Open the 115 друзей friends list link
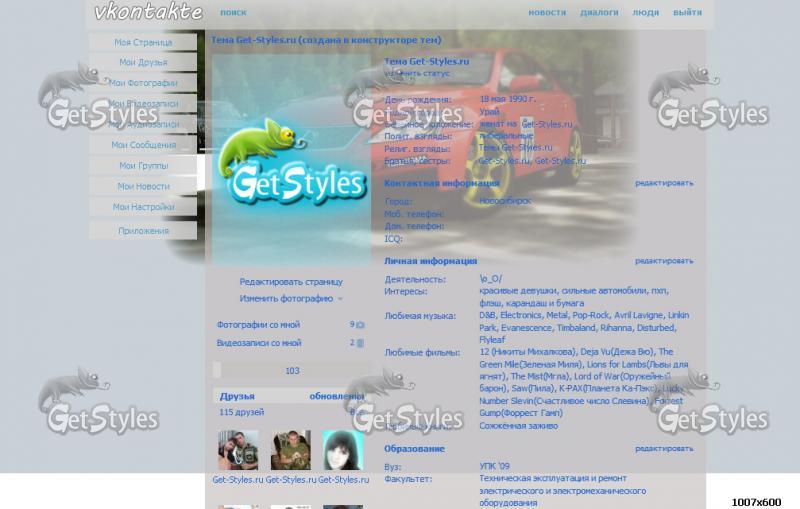 click(240, 412)
